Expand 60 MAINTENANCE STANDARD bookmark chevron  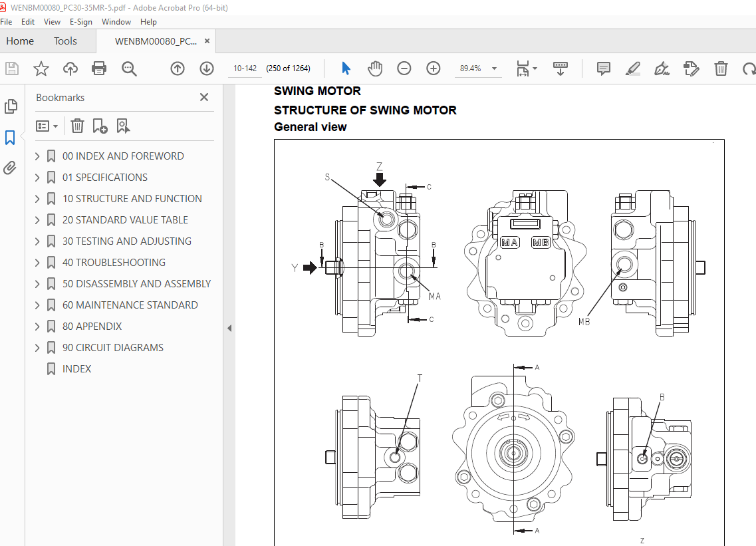click(x=37, y=305)
